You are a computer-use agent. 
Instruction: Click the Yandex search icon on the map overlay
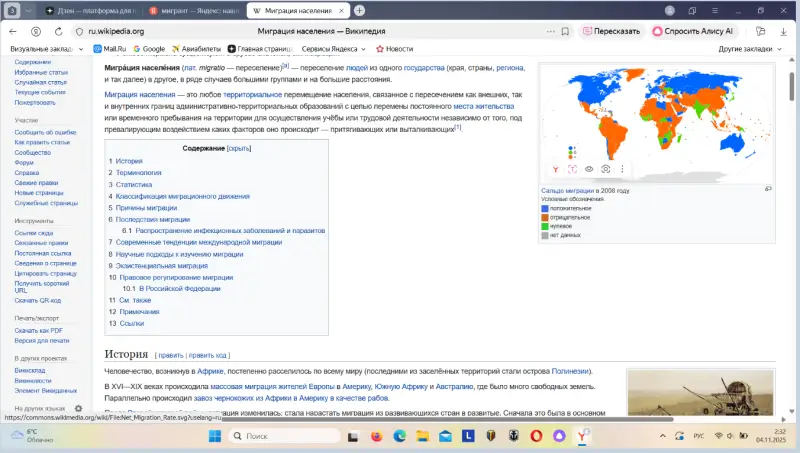coord(556,169)
